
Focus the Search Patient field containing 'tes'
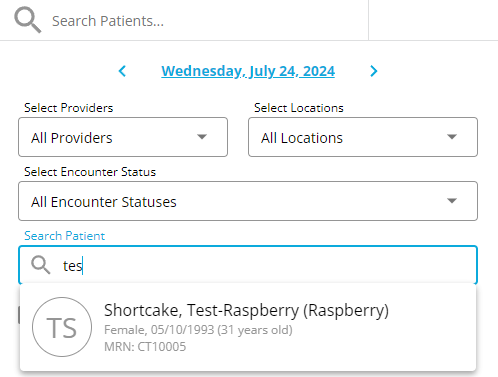tap(248, 265)
